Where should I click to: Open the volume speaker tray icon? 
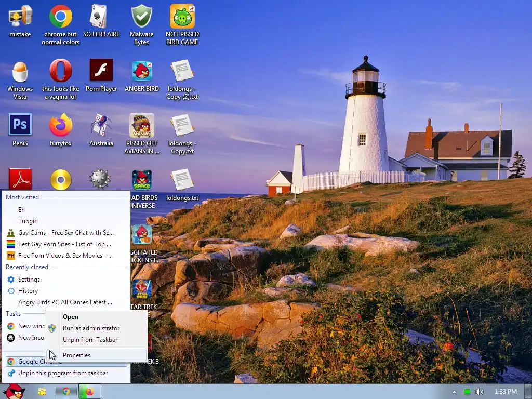[x=479, y=392]
